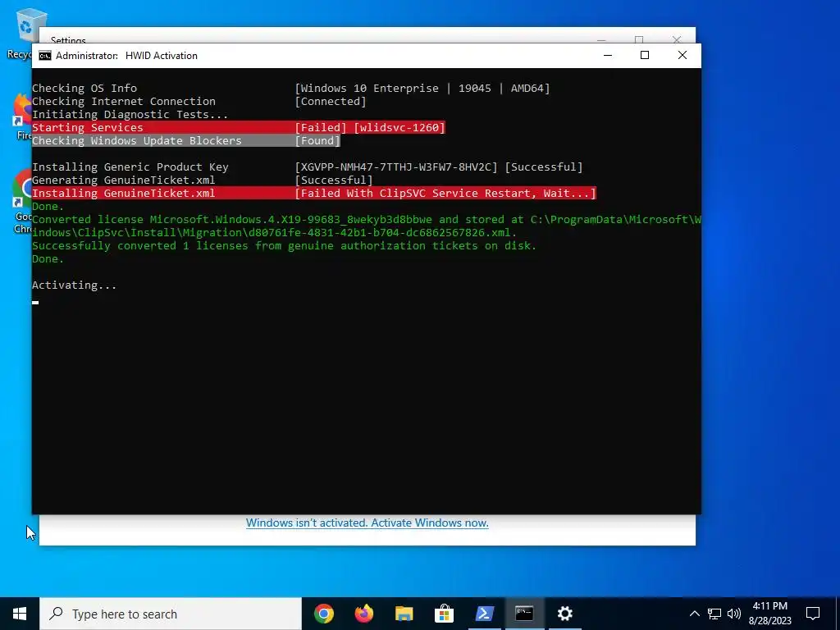This screenshot has width=840, height=630.
Task: Click the '[Connected]' status text
Action: tap(331, 101)
